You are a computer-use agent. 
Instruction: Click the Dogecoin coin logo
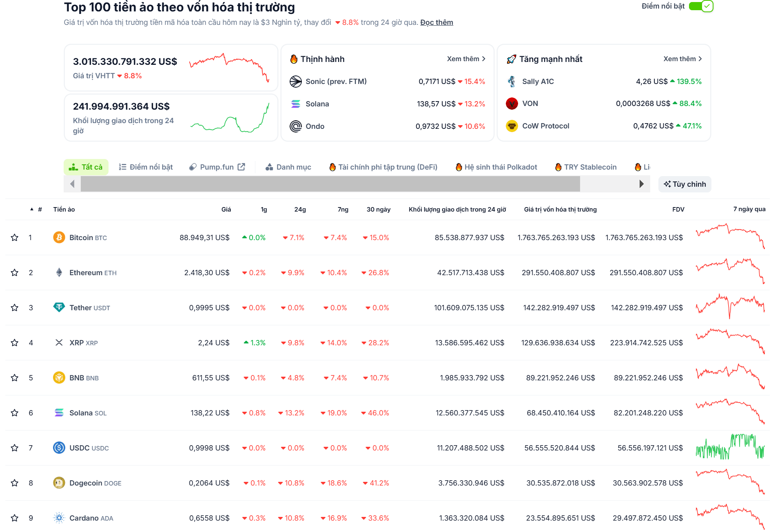click(59, 483)
